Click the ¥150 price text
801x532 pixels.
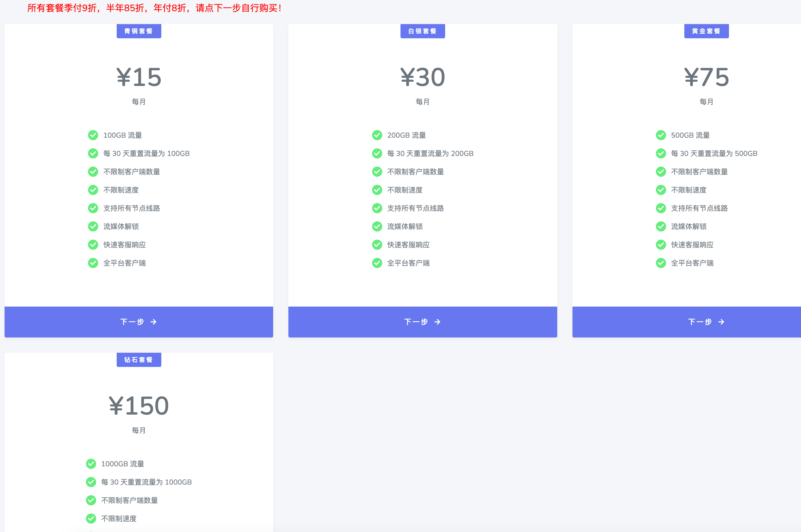[x=139, y=406]
